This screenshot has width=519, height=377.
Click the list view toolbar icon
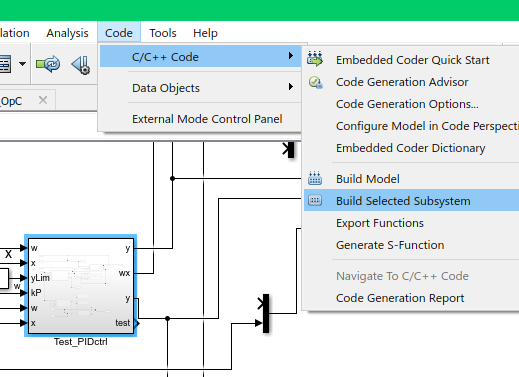tap(6, 64)
